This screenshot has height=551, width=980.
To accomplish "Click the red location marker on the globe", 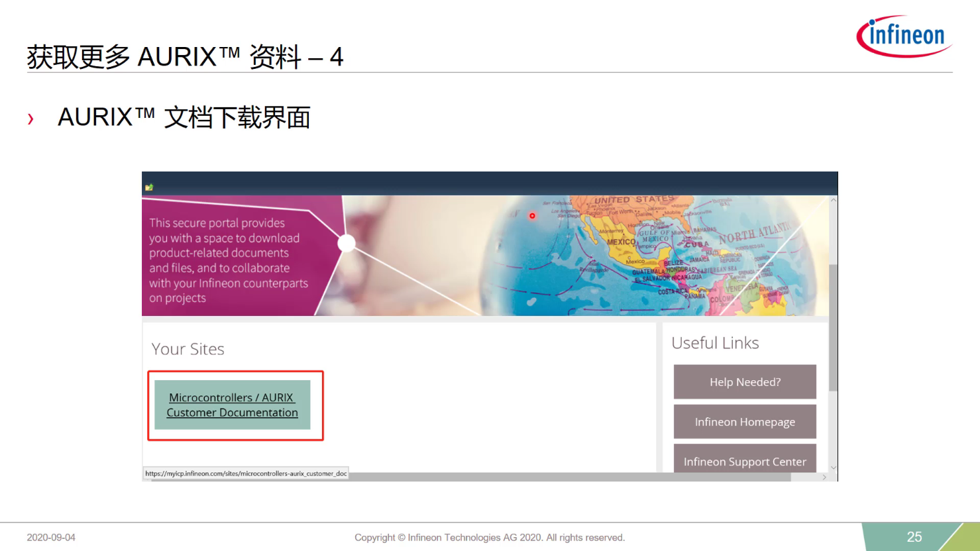I will click(x=532, y=216).
